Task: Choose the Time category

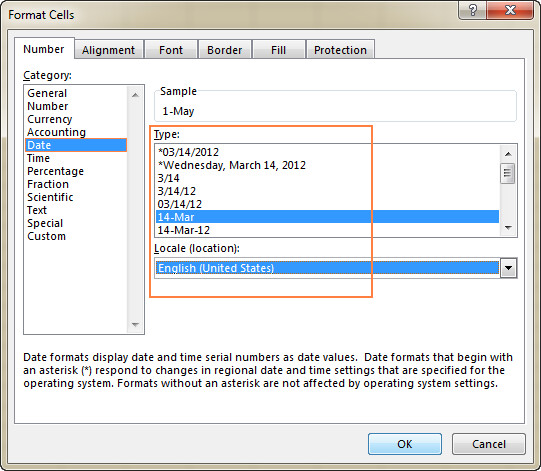Action: [x=38, y=158]
